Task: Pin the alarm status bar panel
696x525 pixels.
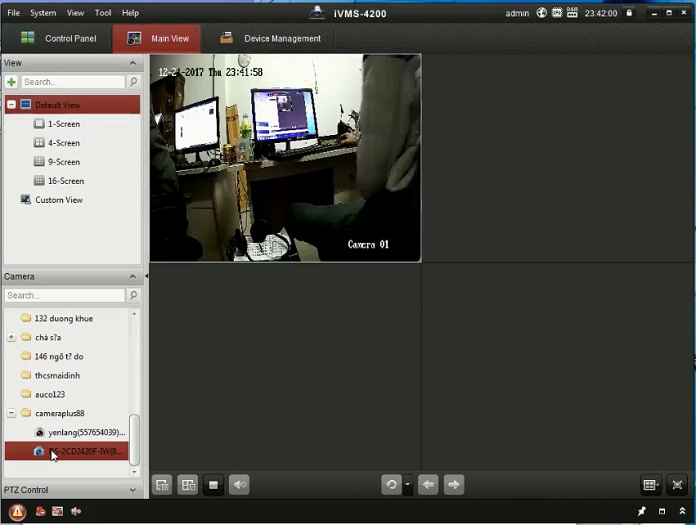Action: (641, 511)
